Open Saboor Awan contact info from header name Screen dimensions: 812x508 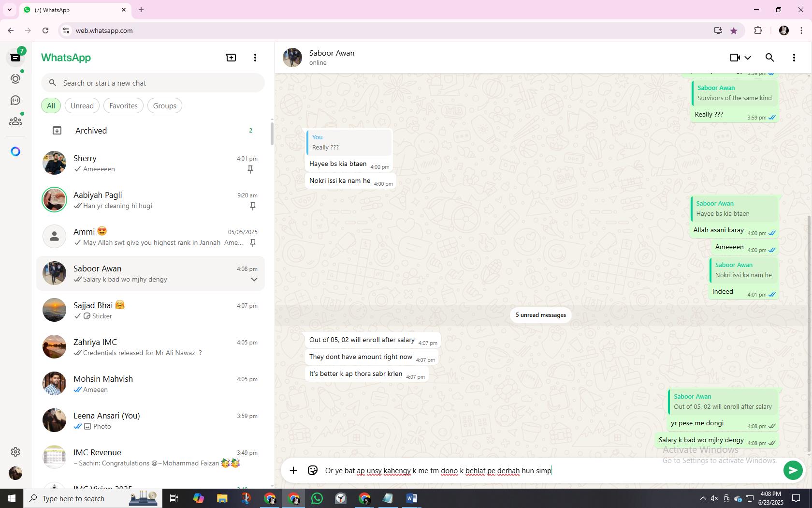coord(332,53)
